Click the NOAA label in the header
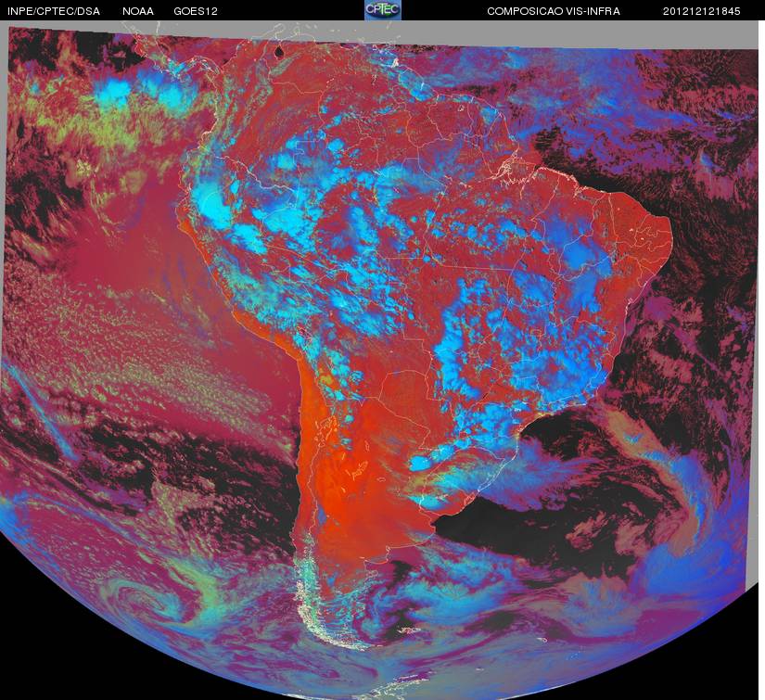Screen dimensions: 765x700 (138, 11)
